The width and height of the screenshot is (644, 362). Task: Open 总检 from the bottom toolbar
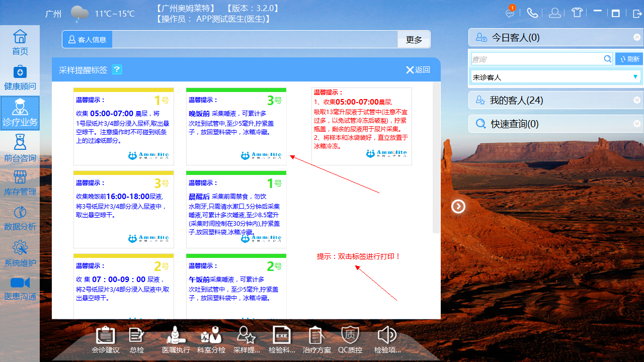[x=137, y=340]
